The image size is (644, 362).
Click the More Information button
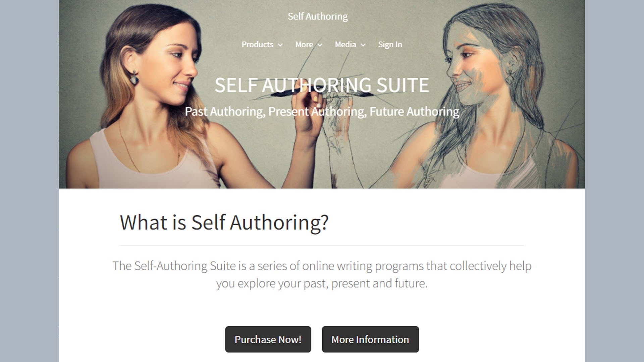(370, 339)
